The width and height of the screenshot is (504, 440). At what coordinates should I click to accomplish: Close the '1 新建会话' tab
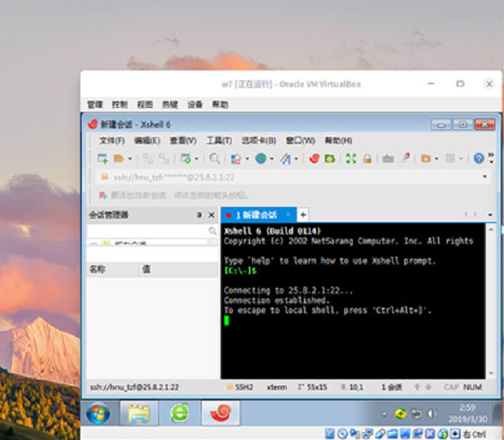(288, 215)
